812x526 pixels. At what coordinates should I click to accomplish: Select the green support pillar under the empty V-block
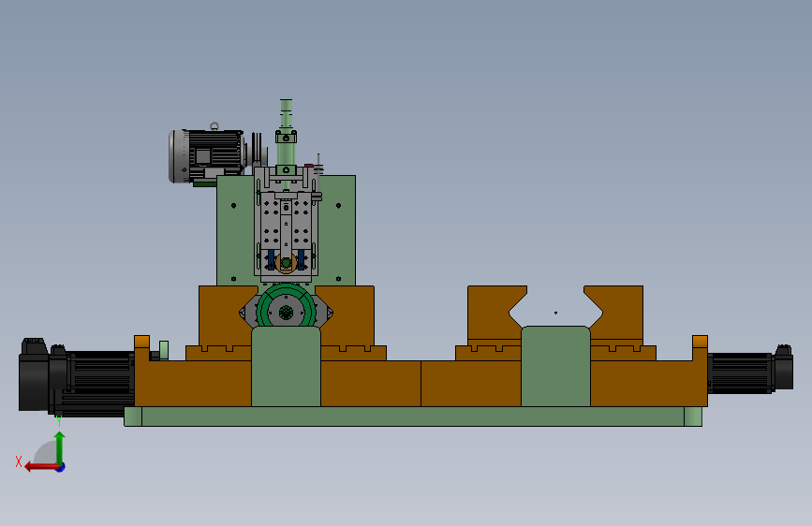coord(555,366)
